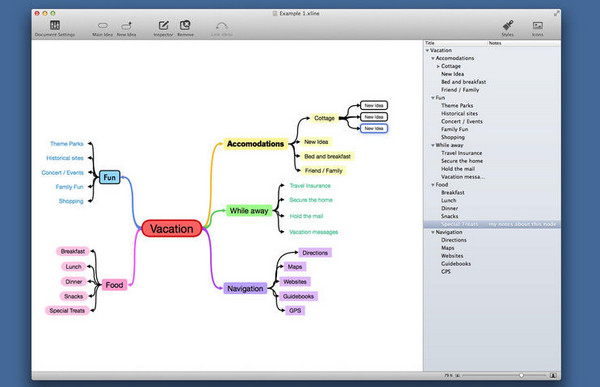Select the blue-outlined New Idea node
The width and height of the screenshot is (600, 387).
tap(374, 128)
